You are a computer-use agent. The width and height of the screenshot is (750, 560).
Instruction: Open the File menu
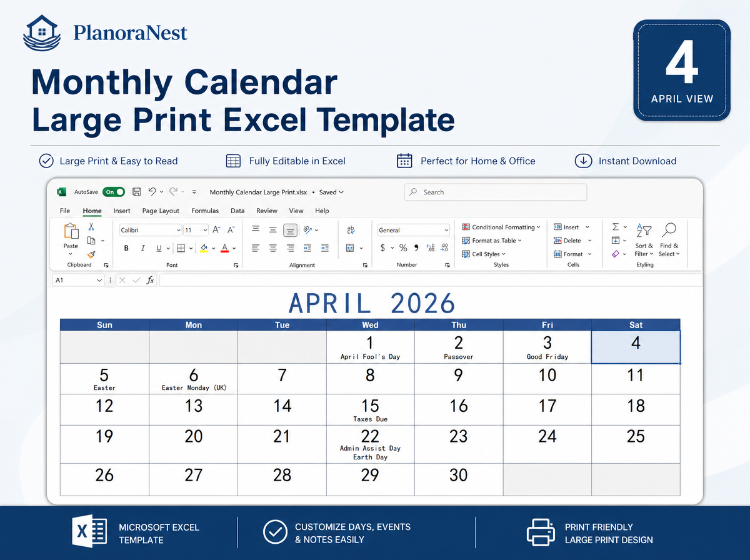(65, 211)
